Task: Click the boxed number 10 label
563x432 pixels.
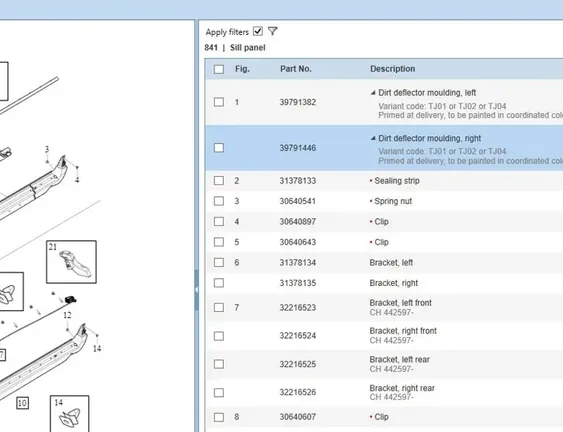Action: click(22, 403)
